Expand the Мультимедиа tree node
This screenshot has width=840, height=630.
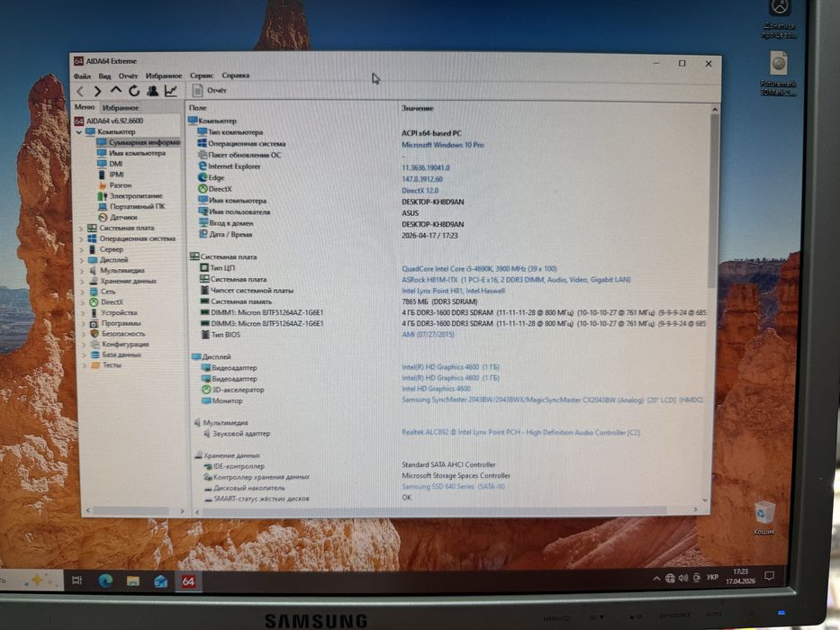click(x=82, y=271)
